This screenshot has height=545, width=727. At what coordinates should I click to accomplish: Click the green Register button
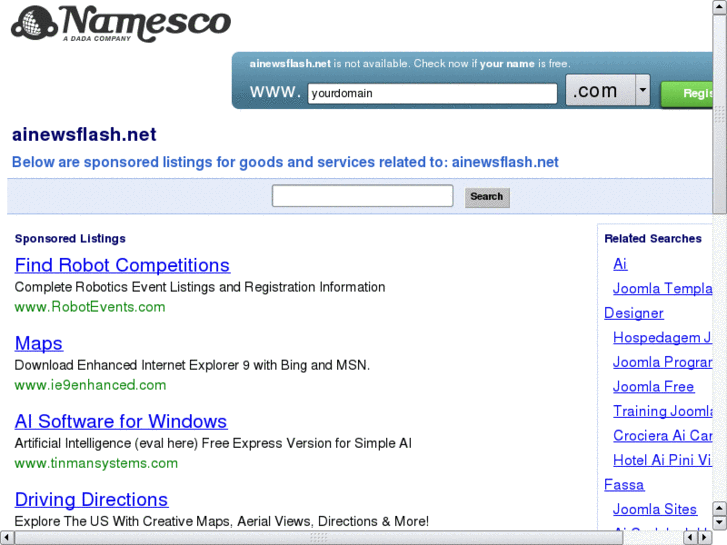(687, 94)
